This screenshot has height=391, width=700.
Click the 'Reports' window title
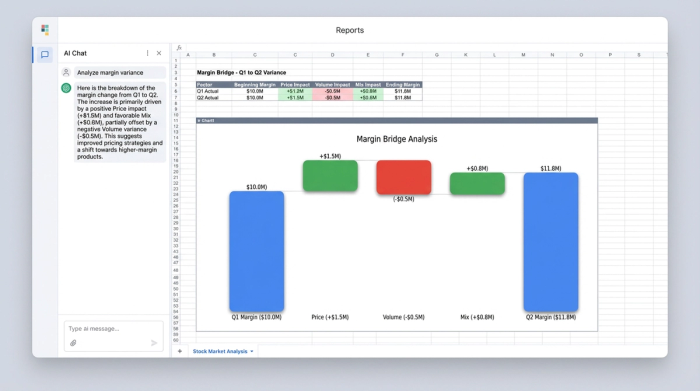point(350,30)
